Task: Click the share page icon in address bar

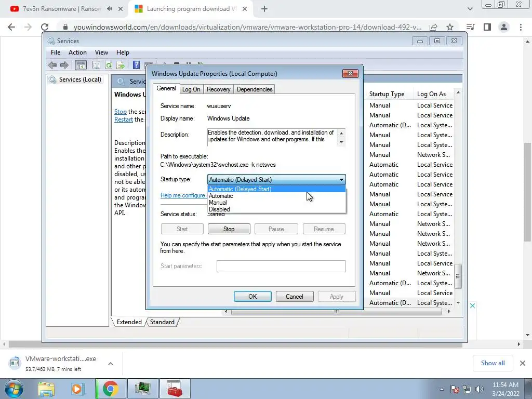Action: [x=433, y=27]
